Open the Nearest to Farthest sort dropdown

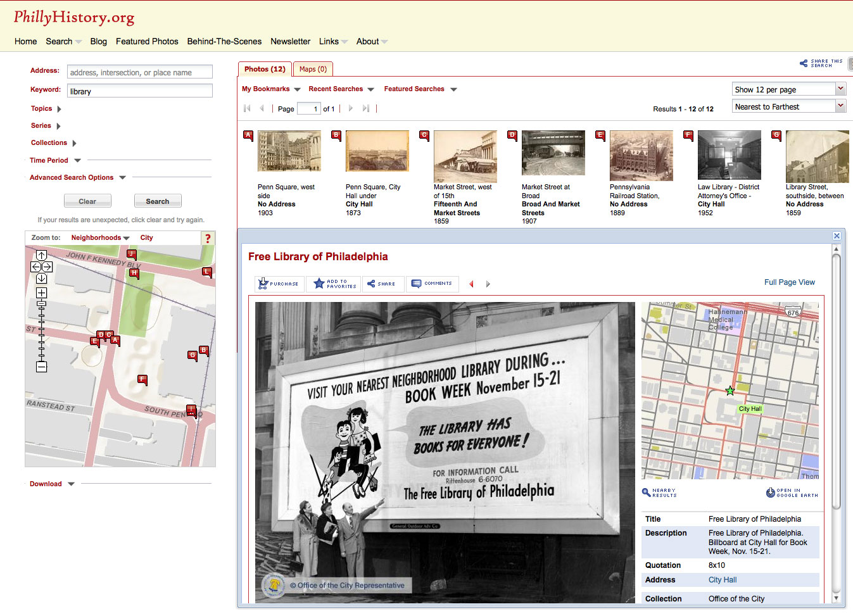(789, 106)
